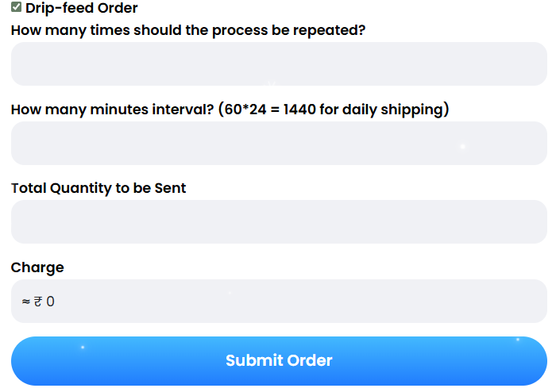Click inside the Charge amount field
Viewport: 556px width, 392px height.
279,302
